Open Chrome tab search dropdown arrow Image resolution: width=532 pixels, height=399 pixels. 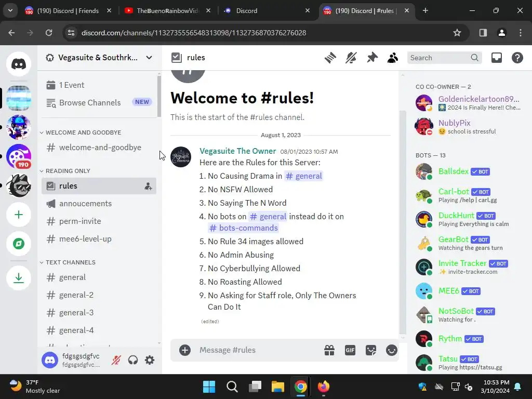(10, 10)
